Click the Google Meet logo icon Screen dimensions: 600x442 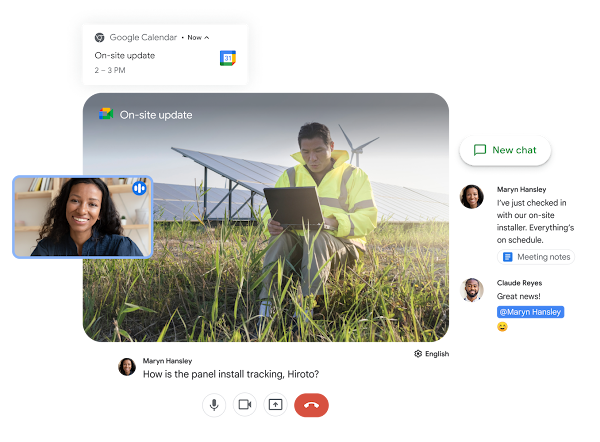(x=106, y=114)
